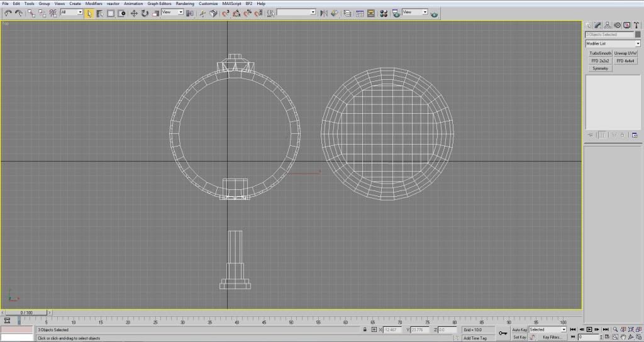Image resolution: width=644 pixels, height=342 pixels.
Task: Open the Rendering menu
Action: point(185,4)
